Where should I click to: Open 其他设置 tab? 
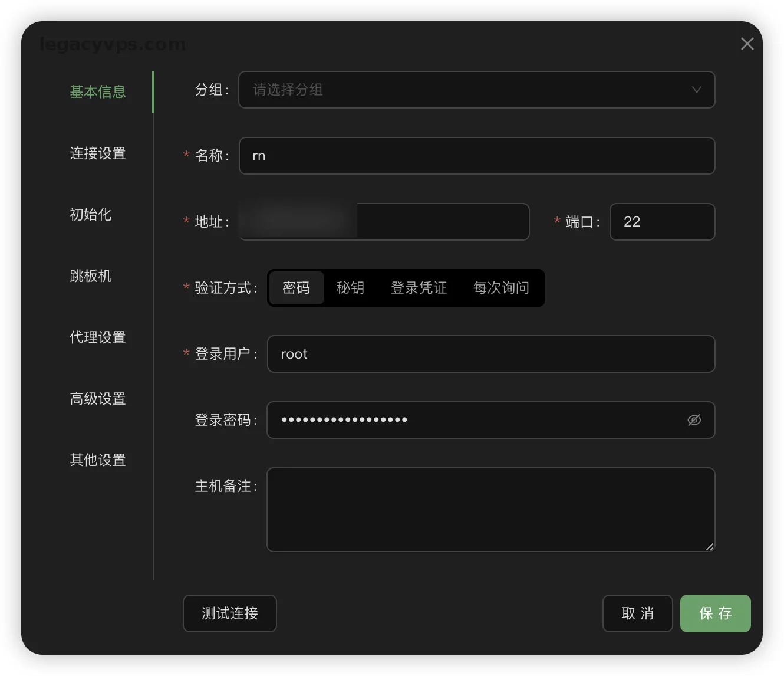pyautogui.click(x=98, y=460)
